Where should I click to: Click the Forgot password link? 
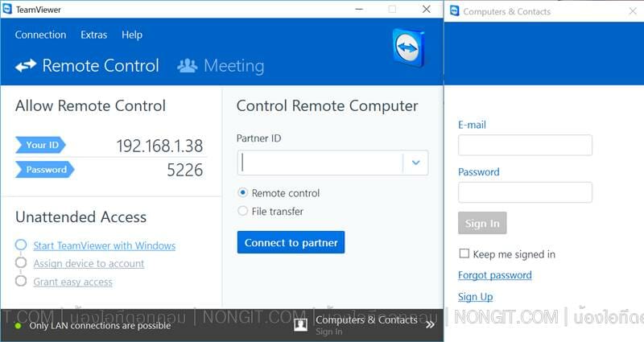coord(495,275)
